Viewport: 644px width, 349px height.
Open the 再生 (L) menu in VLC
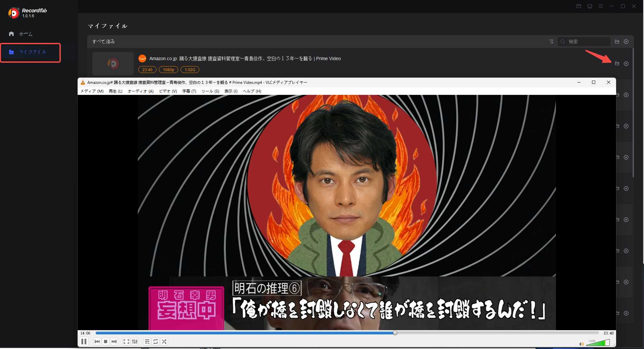[116, 91]
